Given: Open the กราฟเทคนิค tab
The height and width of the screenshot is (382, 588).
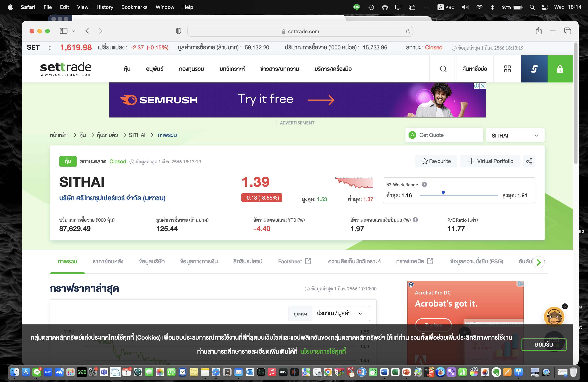Looking at the screenshot, I should click(x=414, y=261).
